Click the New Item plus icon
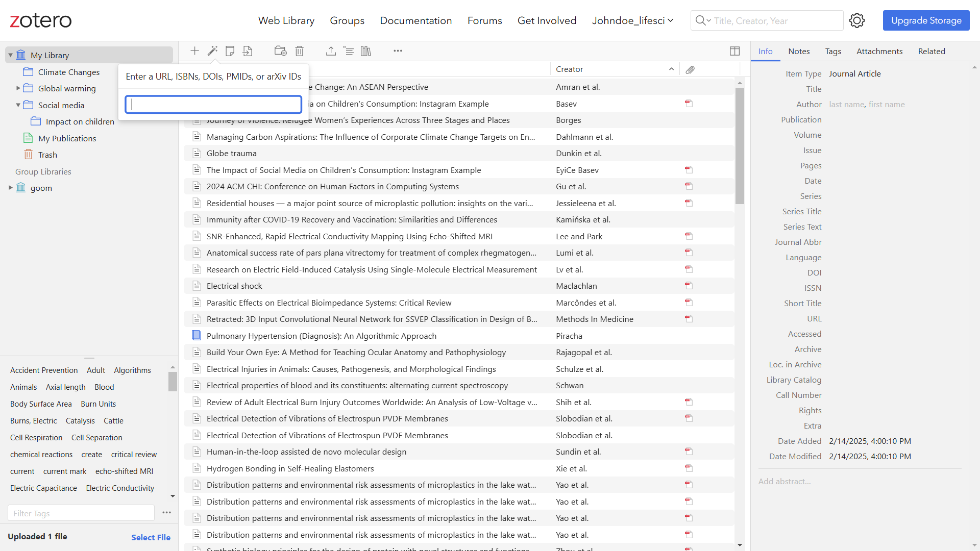The image size is (980, 551). 194,51
